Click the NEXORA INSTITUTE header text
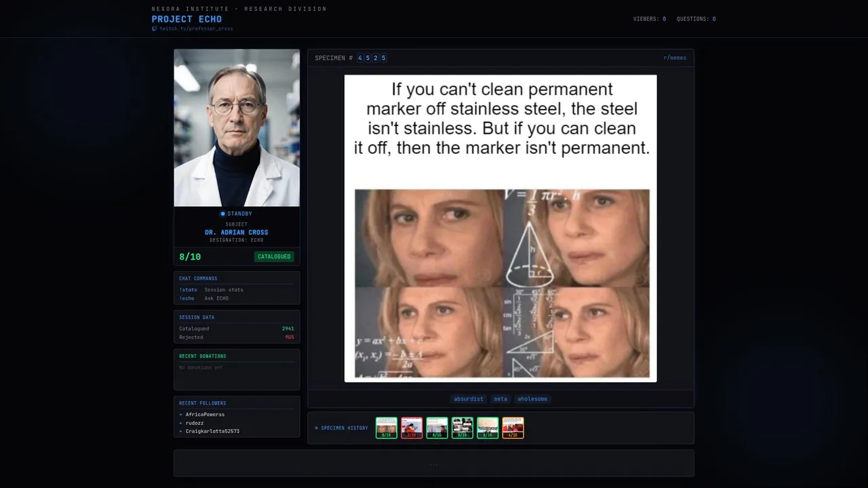Image resolution: width=868 pixels, height=488 pixels. (239, 9)
